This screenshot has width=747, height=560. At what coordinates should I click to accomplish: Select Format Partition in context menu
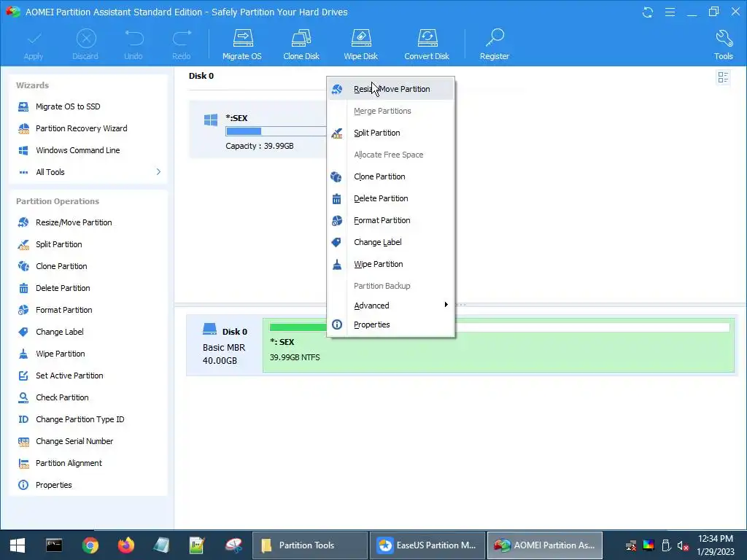(x=391, y=220)
